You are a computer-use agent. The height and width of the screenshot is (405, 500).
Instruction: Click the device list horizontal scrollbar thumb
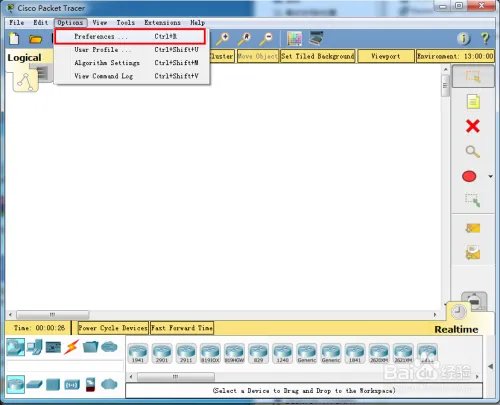(x=176, y=377)
